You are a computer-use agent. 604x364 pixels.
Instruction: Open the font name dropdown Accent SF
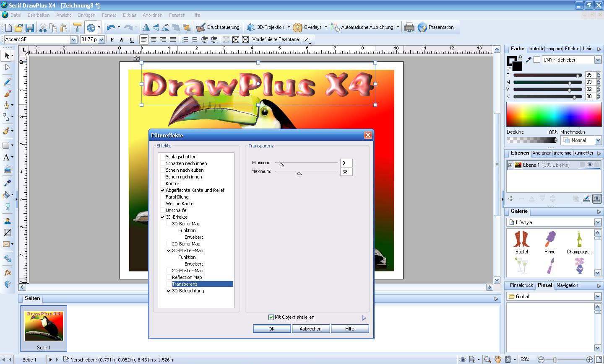[x=73, y=39]
